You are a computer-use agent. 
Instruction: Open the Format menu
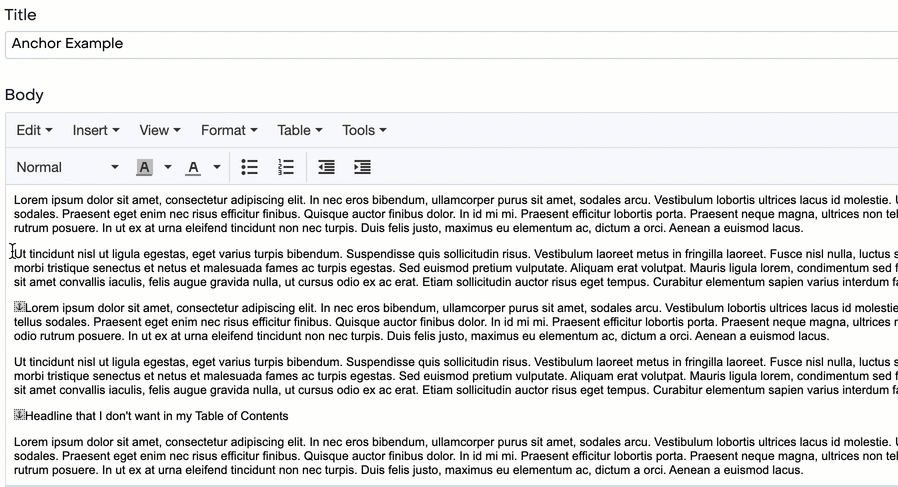click(x=229, y=130)
